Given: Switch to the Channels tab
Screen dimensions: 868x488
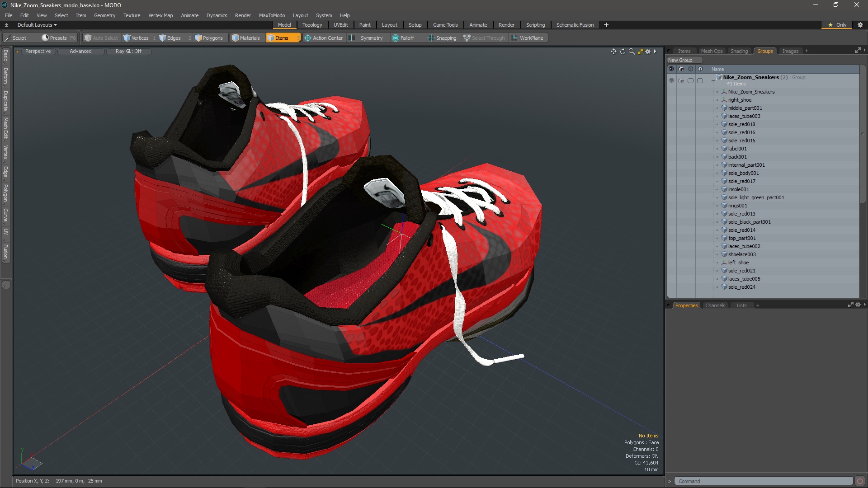Looking at the screenshot, I should (715, 305).
